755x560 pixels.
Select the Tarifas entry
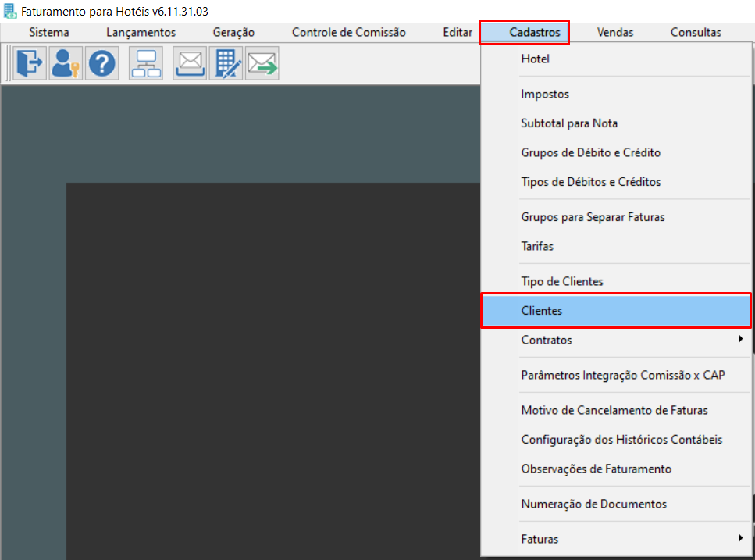(x=616, y=246)
